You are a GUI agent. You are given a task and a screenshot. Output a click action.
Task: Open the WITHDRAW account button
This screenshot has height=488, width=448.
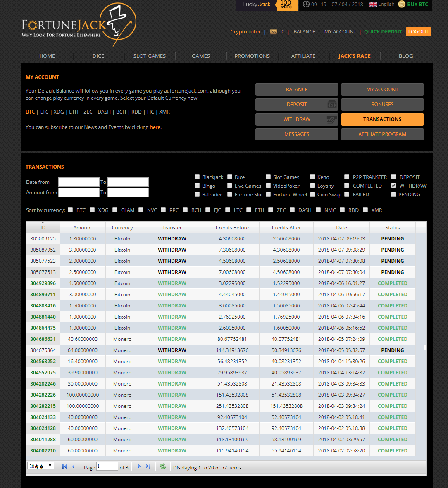coord(297,119)
